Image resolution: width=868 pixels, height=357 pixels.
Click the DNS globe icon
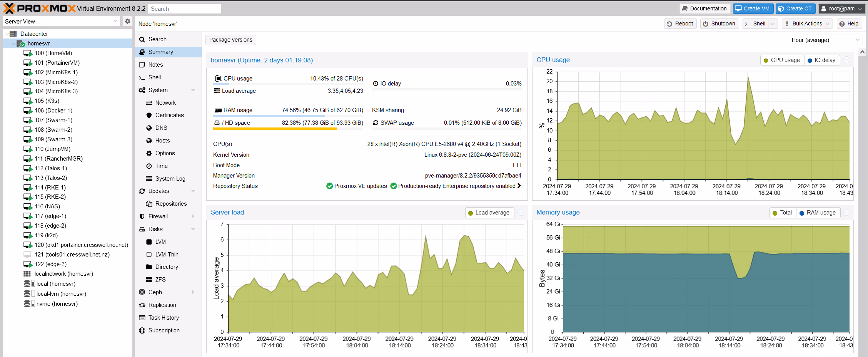point(149,128)
